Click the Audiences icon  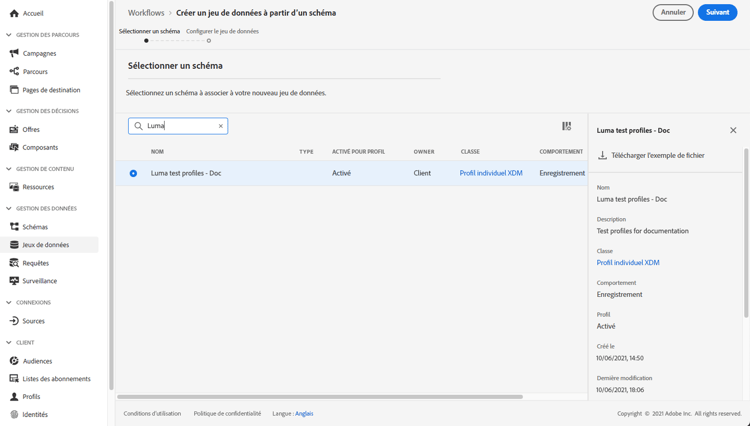point(14,361)
